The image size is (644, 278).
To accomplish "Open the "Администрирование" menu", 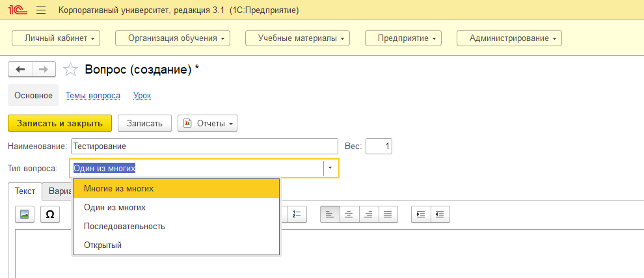I will click(x=509, y=38).
